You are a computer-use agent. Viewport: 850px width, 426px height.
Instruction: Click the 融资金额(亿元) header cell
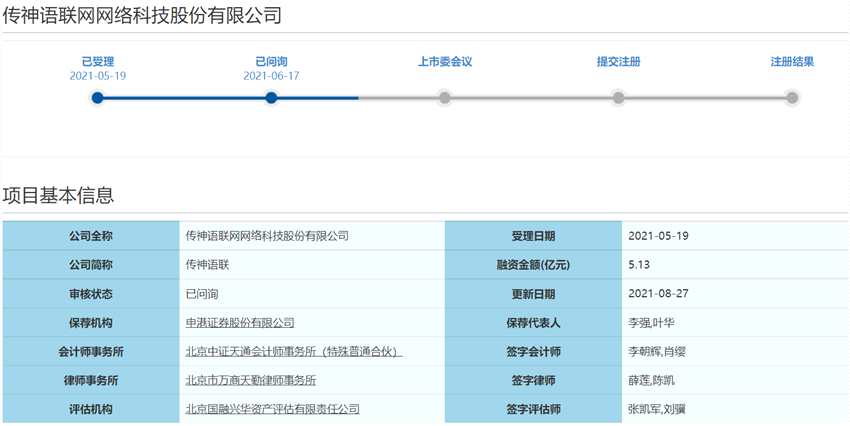tap(533, 265)
